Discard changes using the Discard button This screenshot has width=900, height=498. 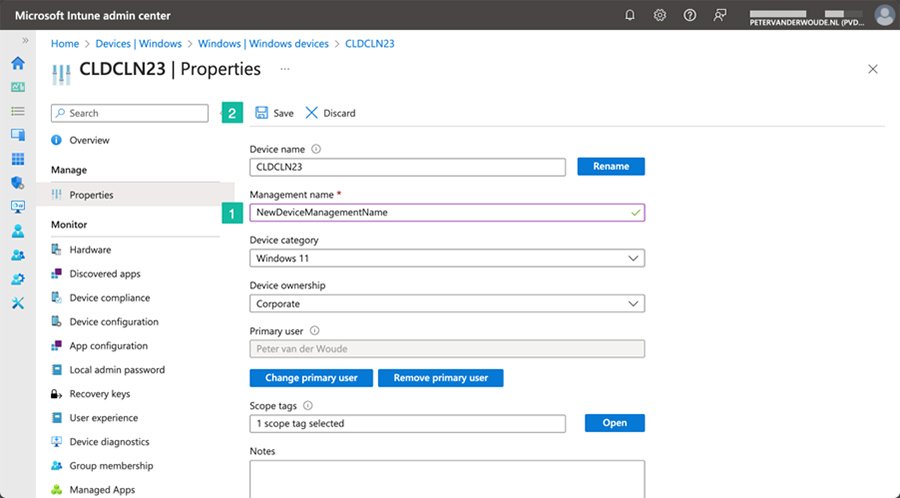(330, 113)
